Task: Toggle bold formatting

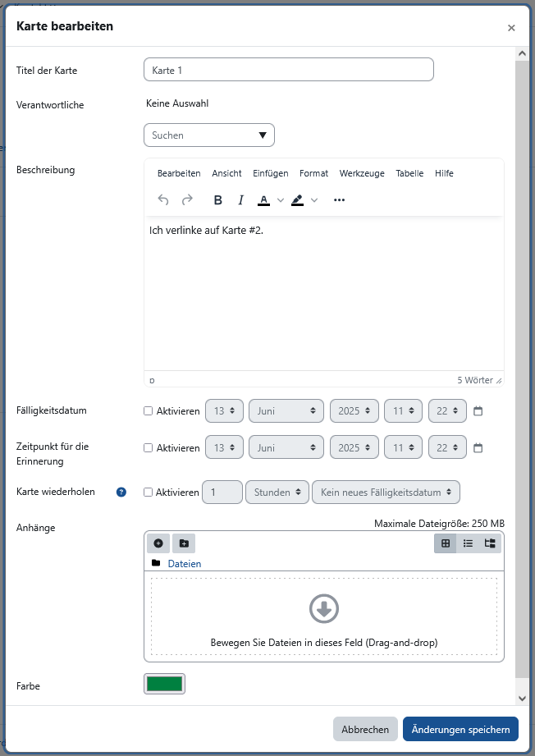Action: (x=217, y=199)
